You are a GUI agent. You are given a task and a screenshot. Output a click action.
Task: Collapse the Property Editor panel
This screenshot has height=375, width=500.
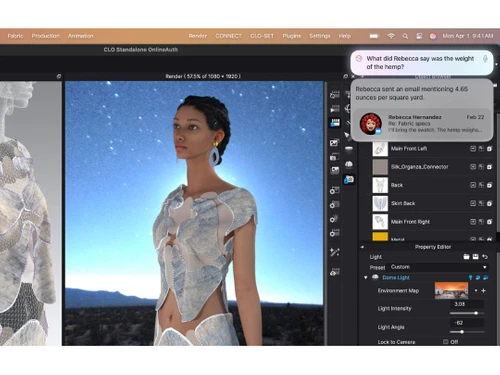[x=362, y=247]
